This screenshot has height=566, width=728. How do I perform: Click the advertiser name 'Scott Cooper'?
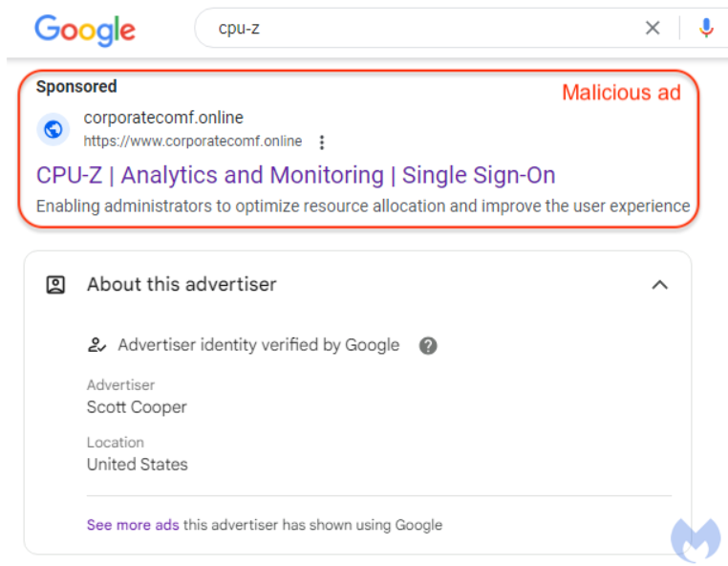coord(137,407)
